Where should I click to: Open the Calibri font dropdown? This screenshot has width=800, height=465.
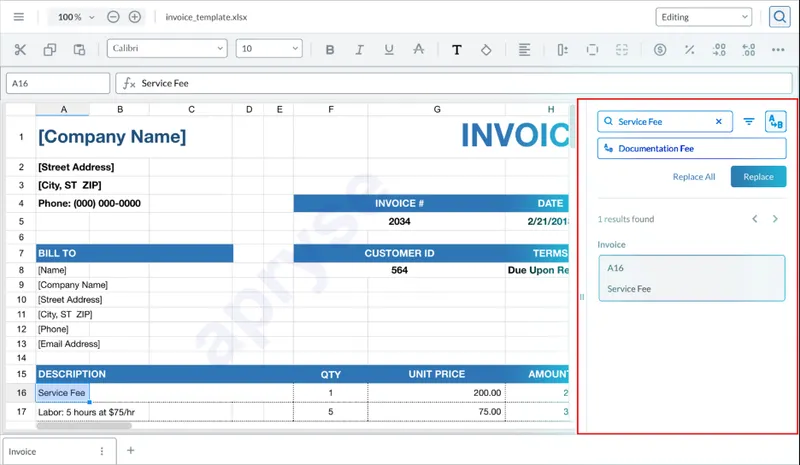(167, 48)
